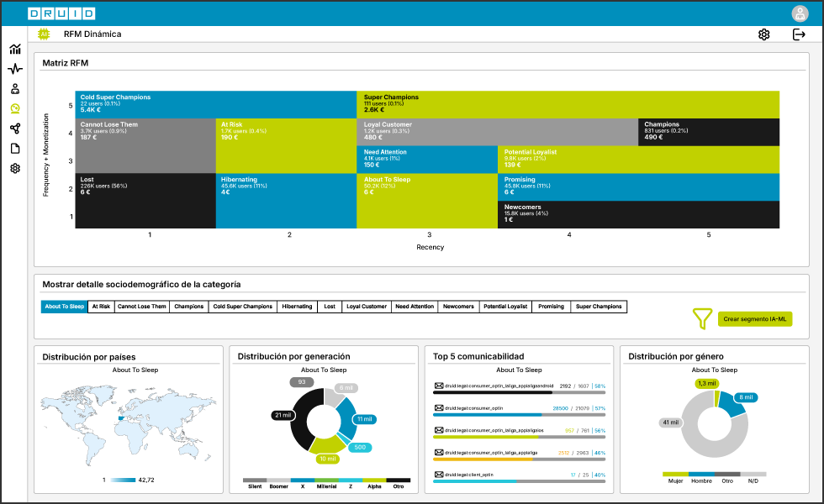Click the druid:legal:consumer_optin progress bar
Screen dimensions: 824x504
point(520,415)
